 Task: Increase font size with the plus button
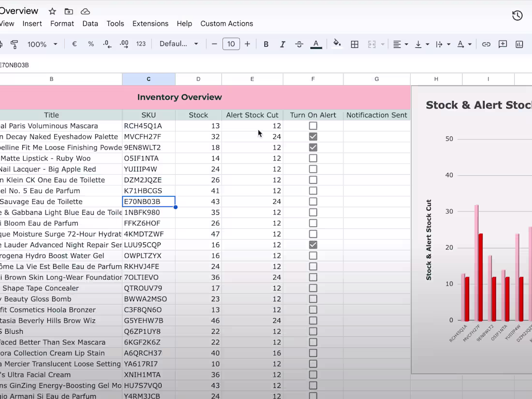pyautogui.click(x=247, y=44)
